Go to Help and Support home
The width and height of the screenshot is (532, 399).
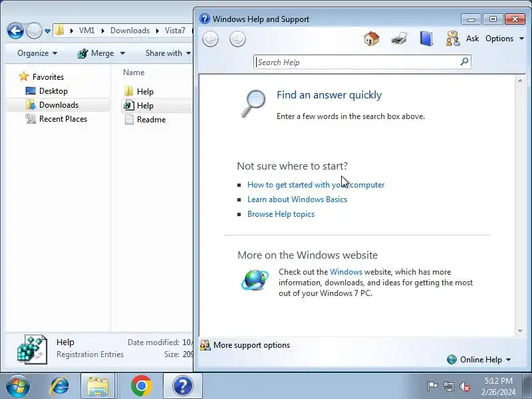(372, 39)
